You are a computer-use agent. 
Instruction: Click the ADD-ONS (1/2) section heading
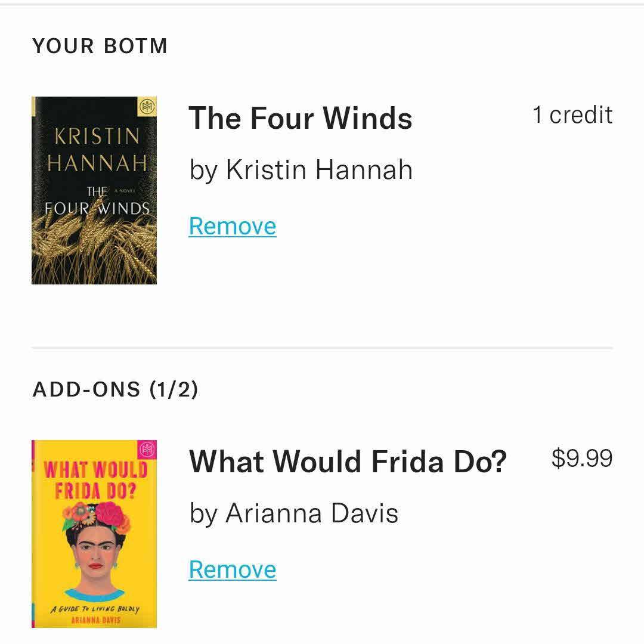coord(116,389)
